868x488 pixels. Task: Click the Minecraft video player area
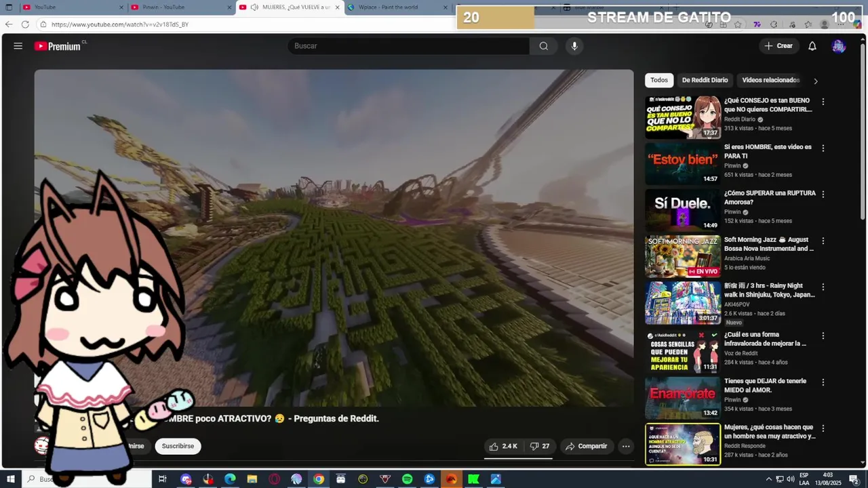(x=334, y=237)
